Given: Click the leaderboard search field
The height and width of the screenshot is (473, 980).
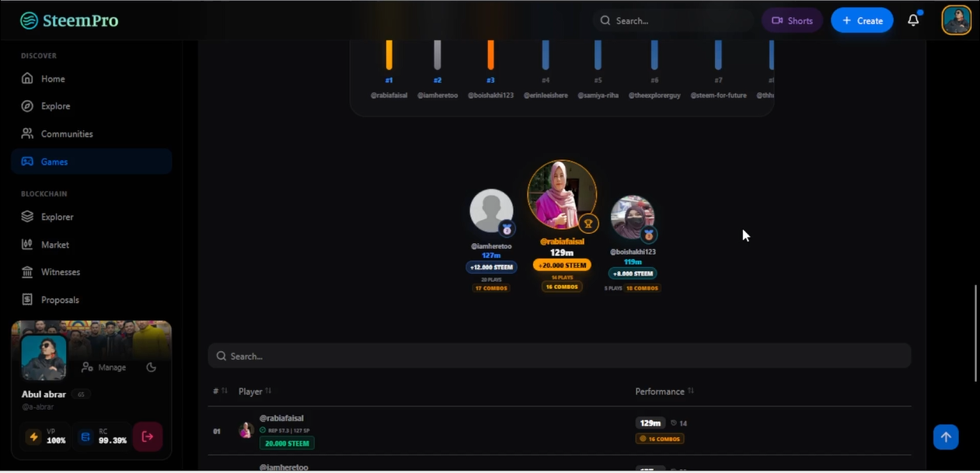Looking at the screenshot, I should [x=559, y=356].
